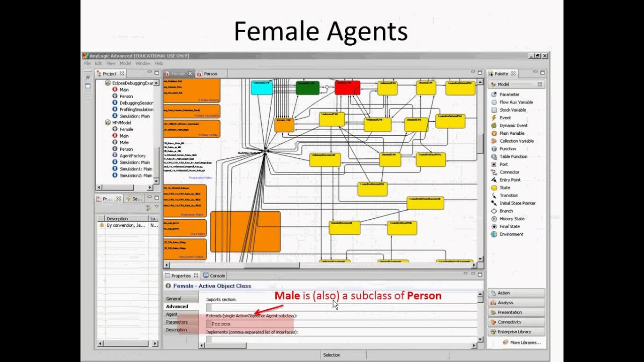Choose the Environment palette element
Viewport: 644px width, 362px height.
tap(511, 234)
